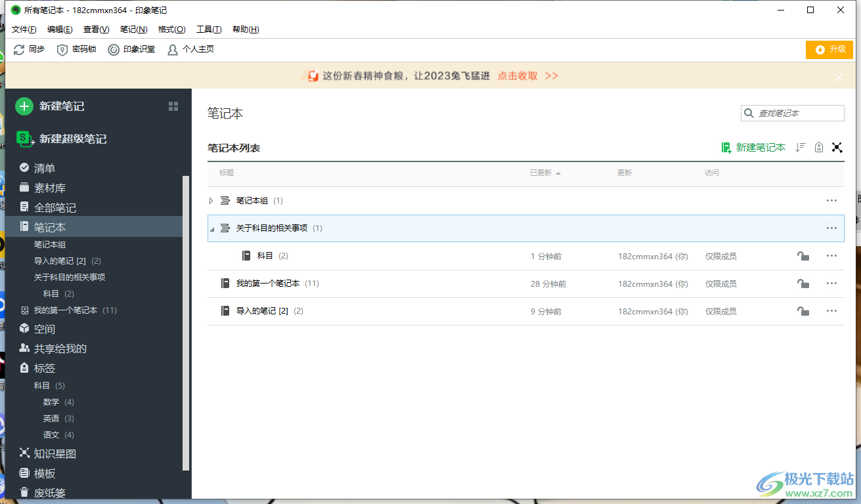Open more options for 关于科目的相关事项 row
This screenshot has width=861, height=504.
tap(831, 228)
